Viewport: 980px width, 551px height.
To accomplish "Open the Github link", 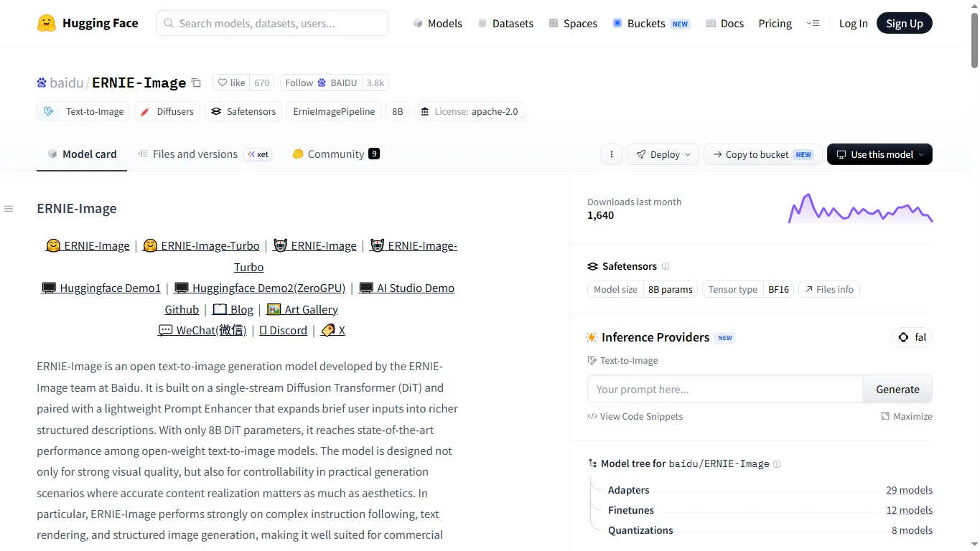I will click(182, 309).
